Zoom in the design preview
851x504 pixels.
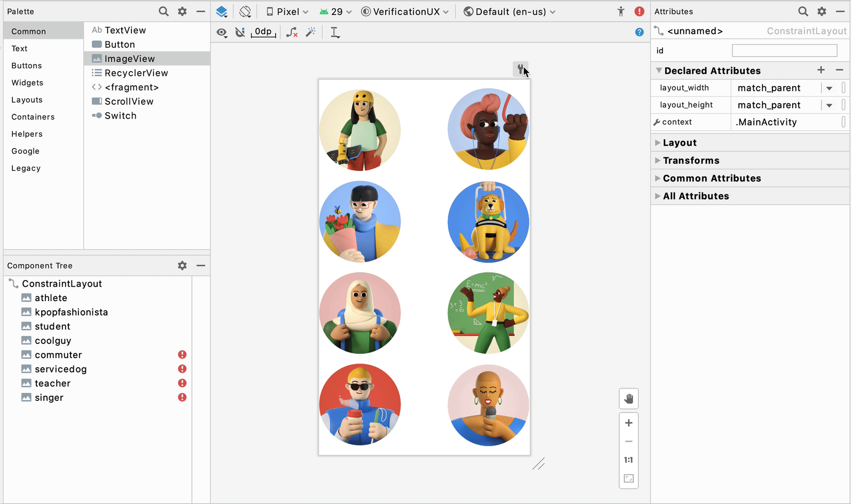point(629,423)
